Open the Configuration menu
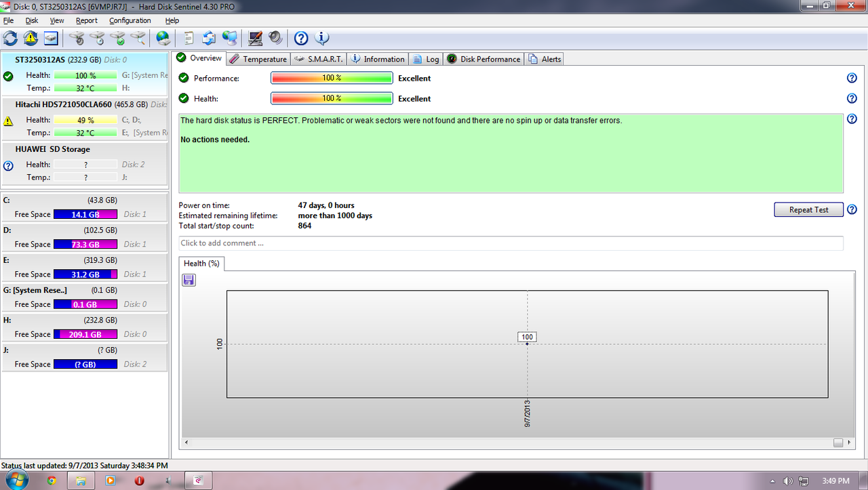This screenshot has width=868, height=490. pyautogui.click(x=130, y=20)
